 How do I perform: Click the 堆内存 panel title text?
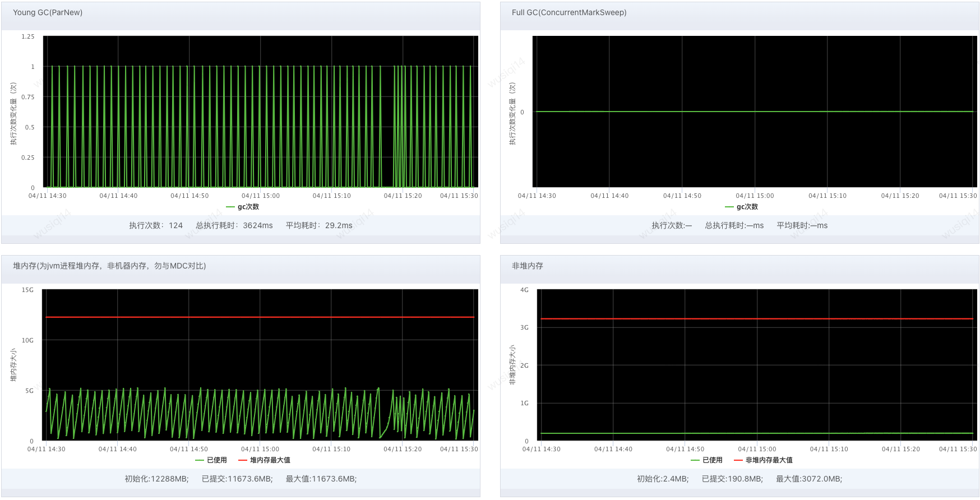click(x=109, y=266)
